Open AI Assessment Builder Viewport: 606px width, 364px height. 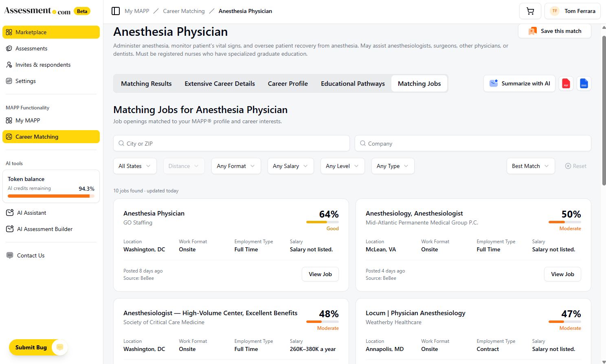coord(39,229)
